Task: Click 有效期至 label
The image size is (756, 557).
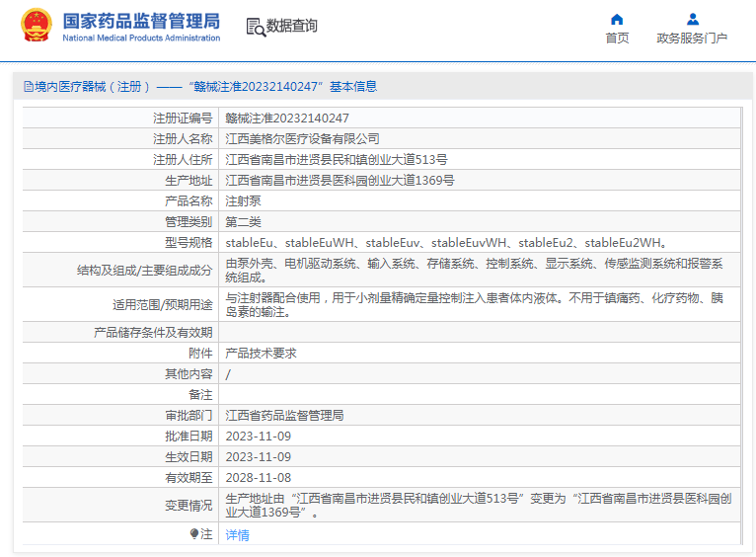Action: click(x=189, y=477)
